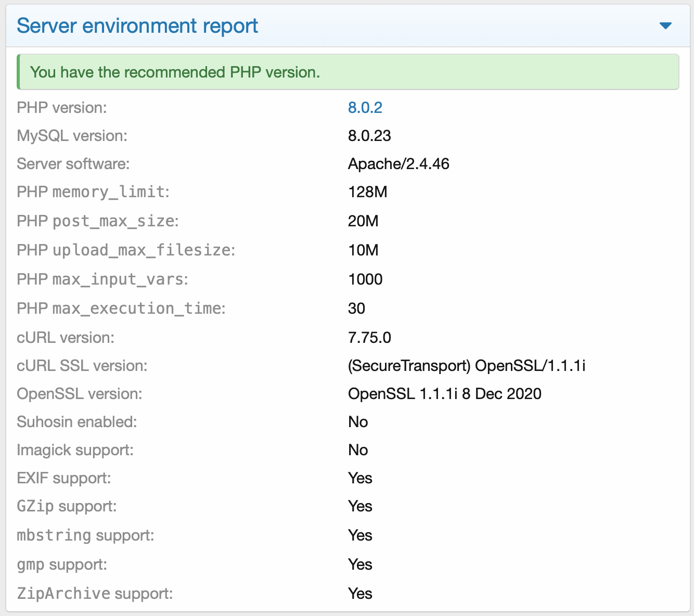The width and height of the screenshot is (694, 616).
Task: Click the cURL version 7.75.0 text
Action: tap(370, 337)
